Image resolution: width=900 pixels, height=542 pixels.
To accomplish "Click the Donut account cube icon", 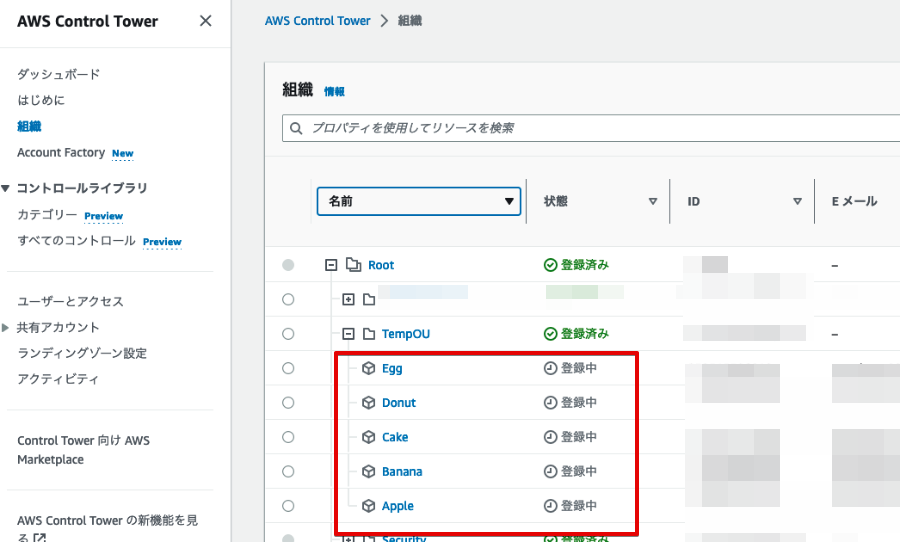I will point(368,402).
